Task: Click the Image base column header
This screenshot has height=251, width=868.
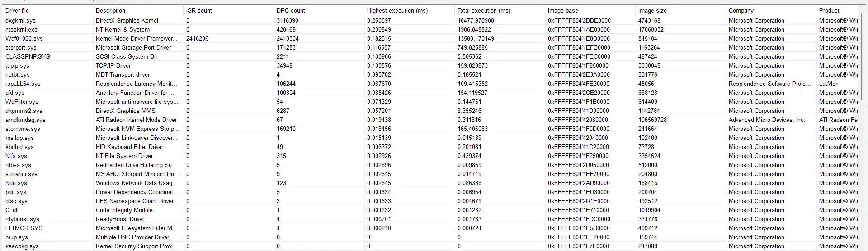Action: click(590, 10)
